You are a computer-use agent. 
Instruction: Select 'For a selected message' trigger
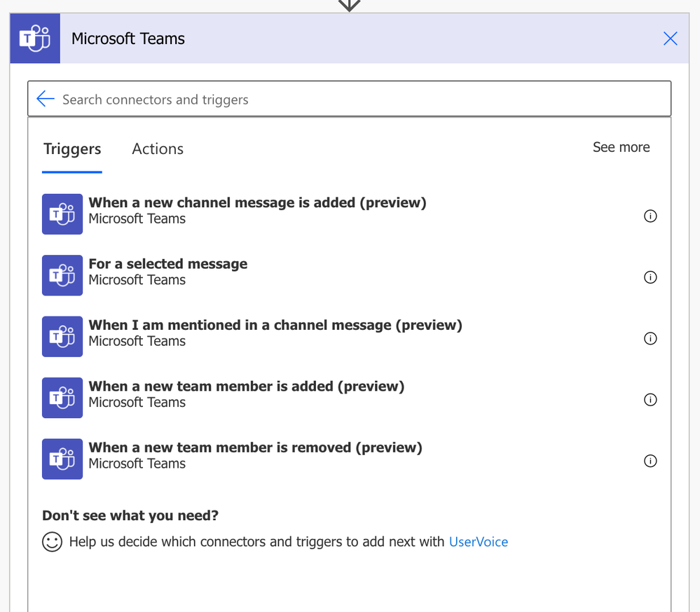pyautogui.click(x=168, y=264)
